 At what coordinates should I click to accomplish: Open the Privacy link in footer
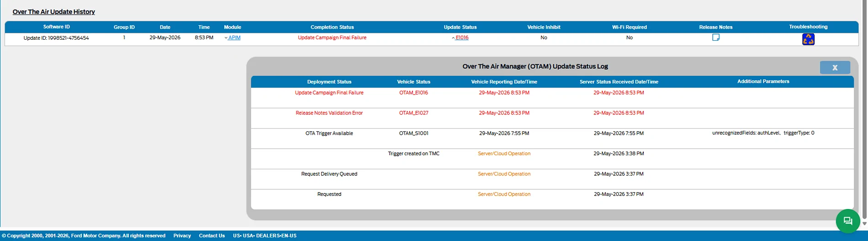182,236
